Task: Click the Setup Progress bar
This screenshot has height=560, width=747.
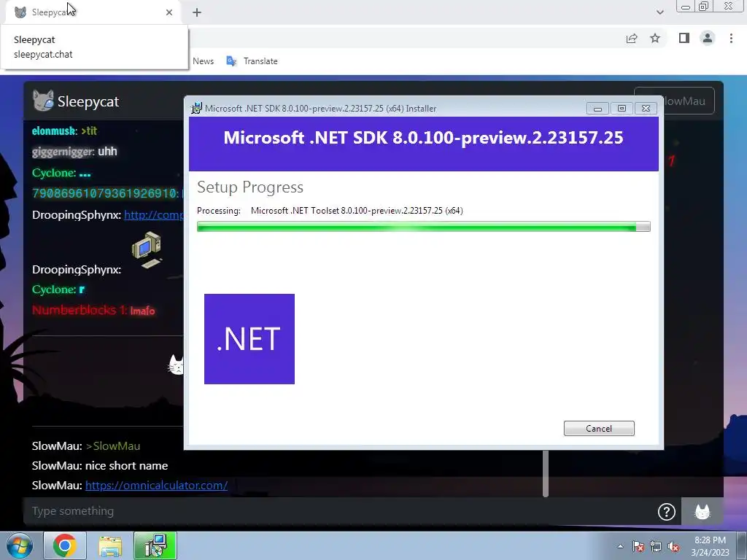Action: [x=424, y=227]
